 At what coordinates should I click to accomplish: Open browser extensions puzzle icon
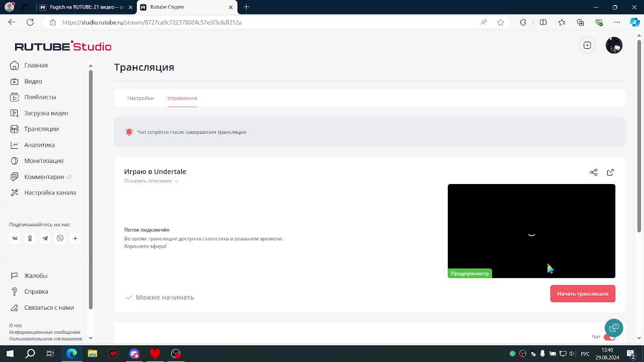pos(523,22)
